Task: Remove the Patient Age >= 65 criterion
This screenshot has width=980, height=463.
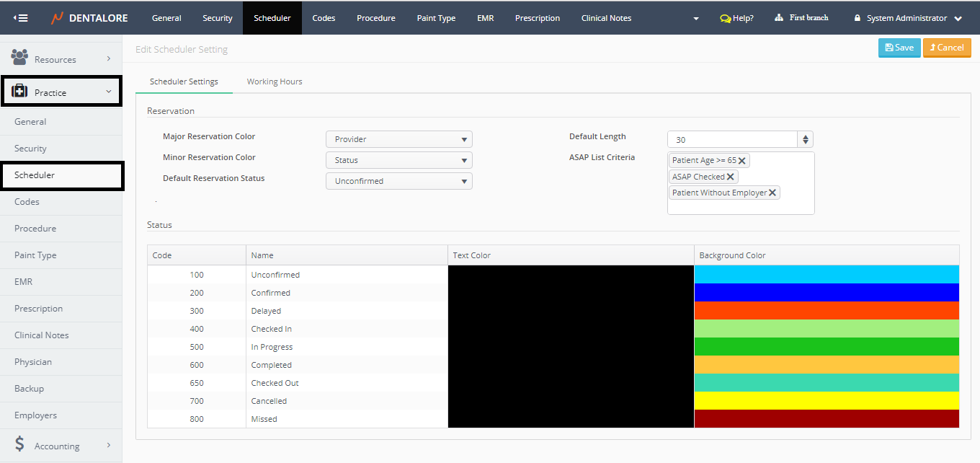Action: (742, 161)
